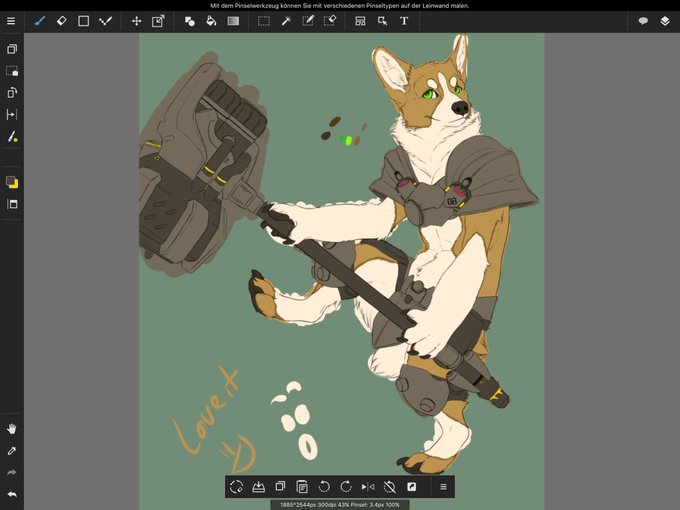Select the Brush tool
This screenshot has width=680, height=510.
[40, 21]
